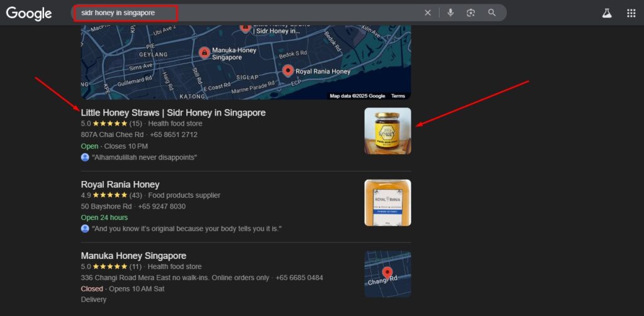
Task: Click the Royal Rania Honey map pin
Action: [x=288, y=71]
